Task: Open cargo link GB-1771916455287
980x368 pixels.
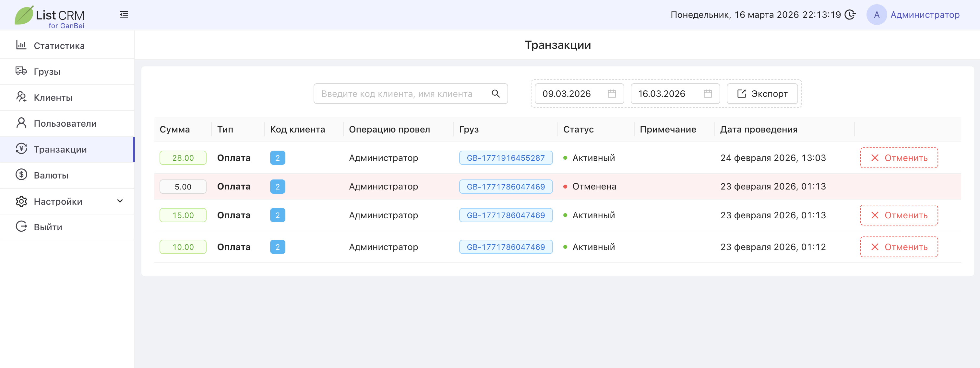Action: click(505, 158)
